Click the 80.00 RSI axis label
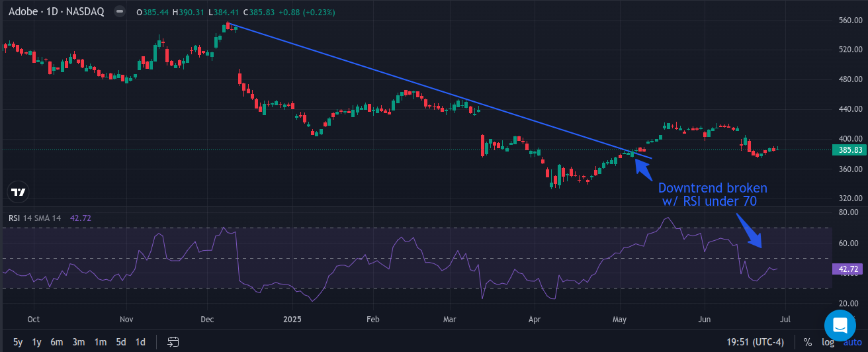 pyautogui.click(x=849, y=212)
